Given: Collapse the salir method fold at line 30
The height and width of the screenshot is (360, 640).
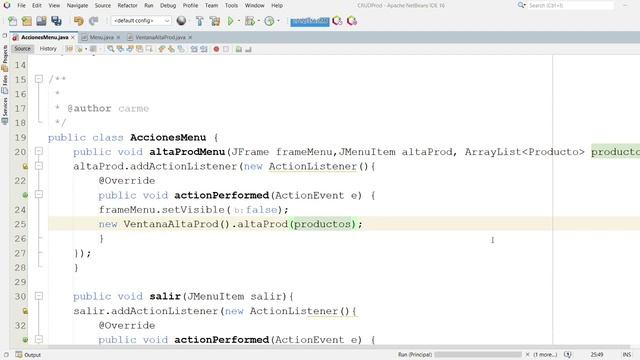Looking at the screenshot, I should [39, 296].
